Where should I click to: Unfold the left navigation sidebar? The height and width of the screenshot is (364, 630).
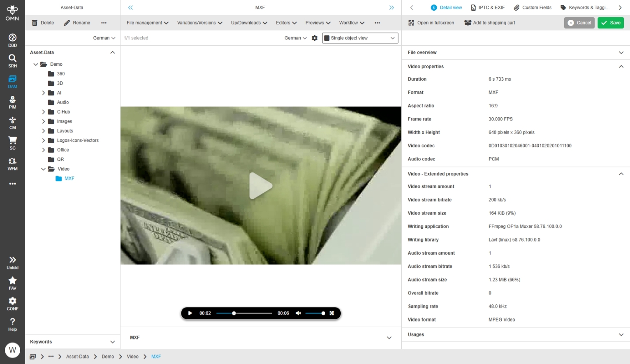tap(12, 263)
